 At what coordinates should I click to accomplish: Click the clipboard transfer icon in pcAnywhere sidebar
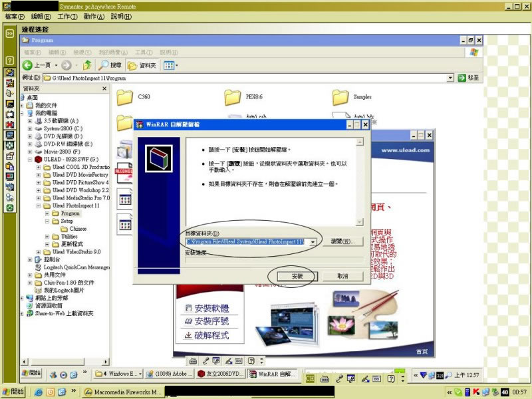[9, 166]
